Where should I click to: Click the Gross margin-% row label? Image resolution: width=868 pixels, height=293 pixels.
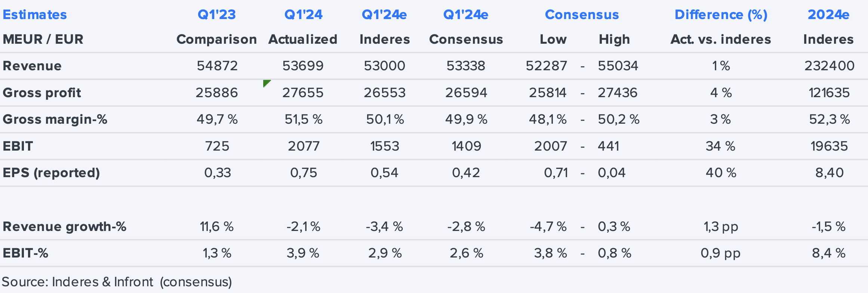click(x=55, y=119)
